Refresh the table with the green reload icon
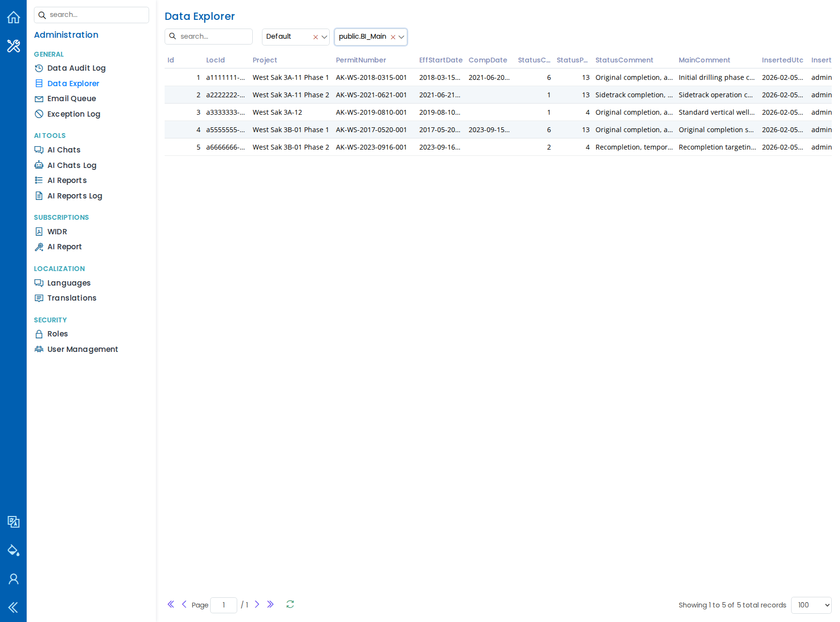Image resolution: width=840 pixels, height=622 pixels. [290, 604]
